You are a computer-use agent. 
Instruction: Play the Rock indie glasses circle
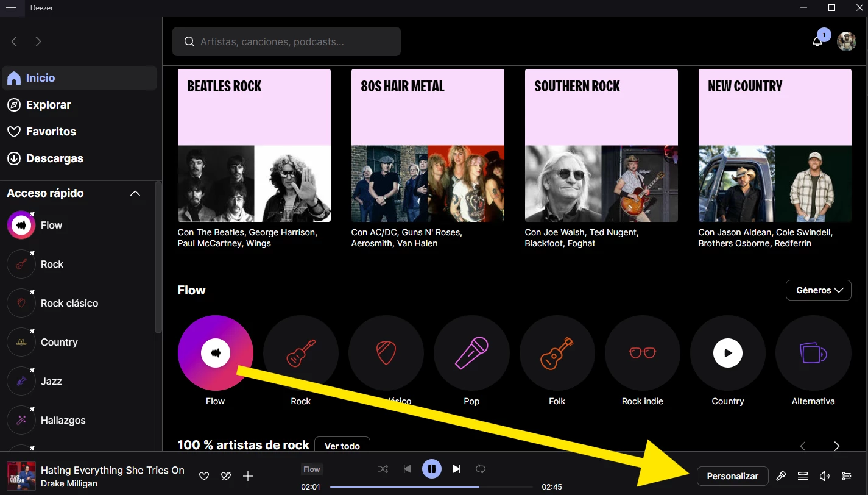tap(643, 352)
